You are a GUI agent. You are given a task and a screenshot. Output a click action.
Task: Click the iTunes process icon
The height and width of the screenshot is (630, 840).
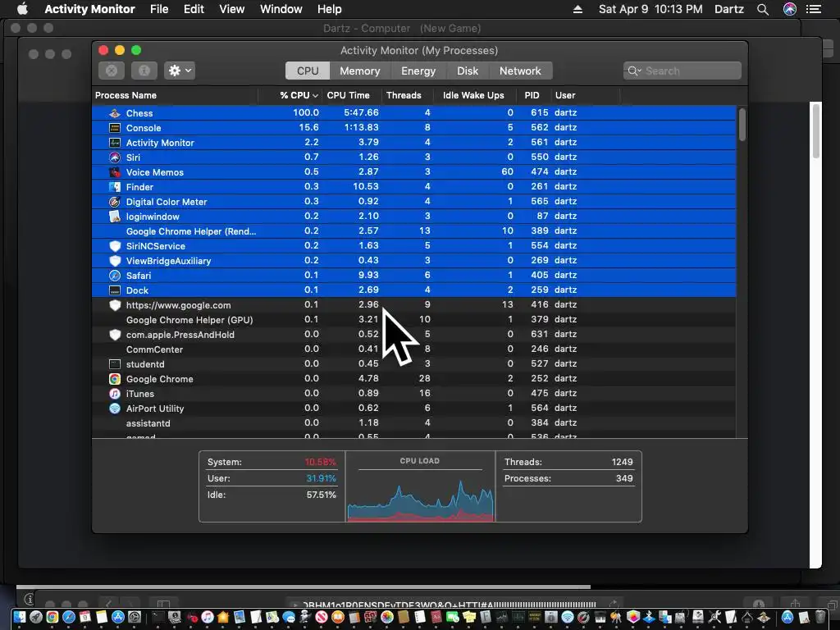115,393
